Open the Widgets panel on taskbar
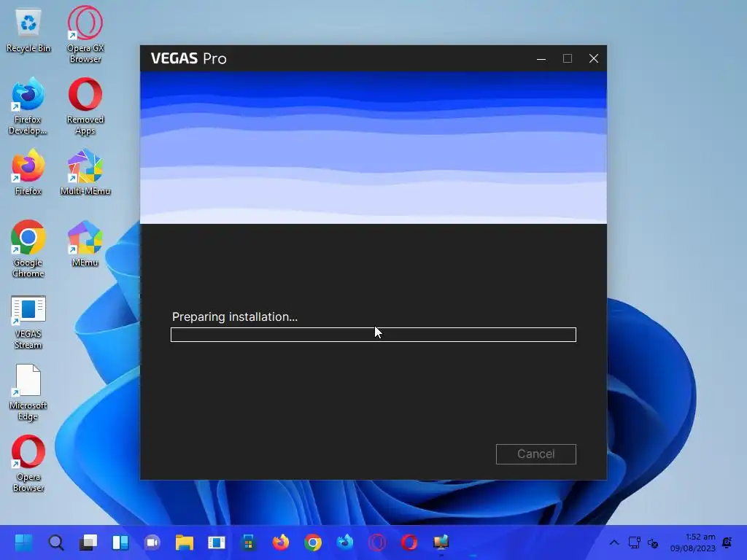 point(120,542)
